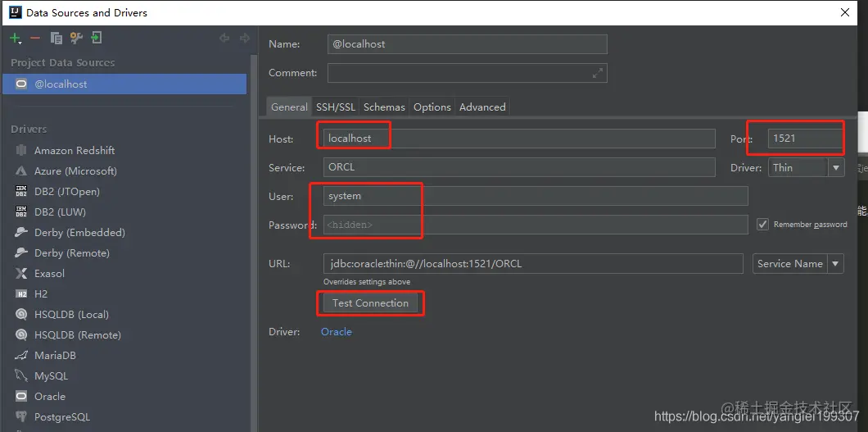
Task: Select PostgreSQL driver label
Action: click(61, 416)
